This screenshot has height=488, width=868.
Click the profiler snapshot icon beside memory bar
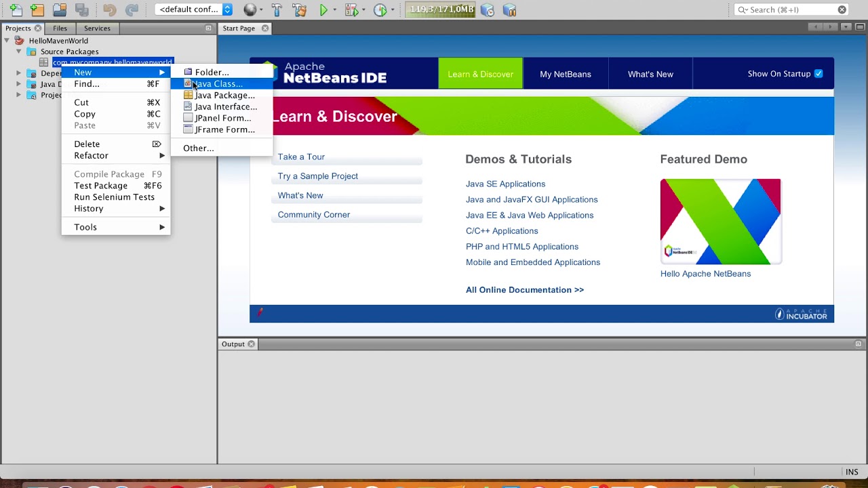[487, 9]
